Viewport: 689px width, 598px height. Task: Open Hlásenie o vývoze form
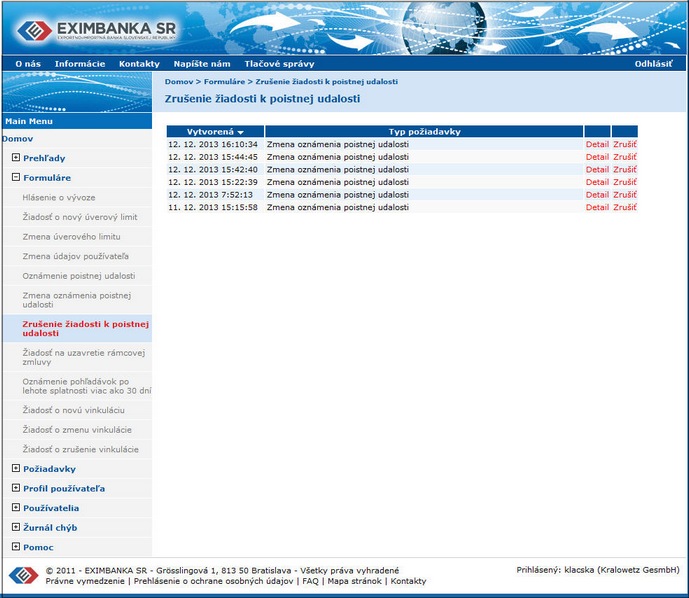[x=59, y=198]
